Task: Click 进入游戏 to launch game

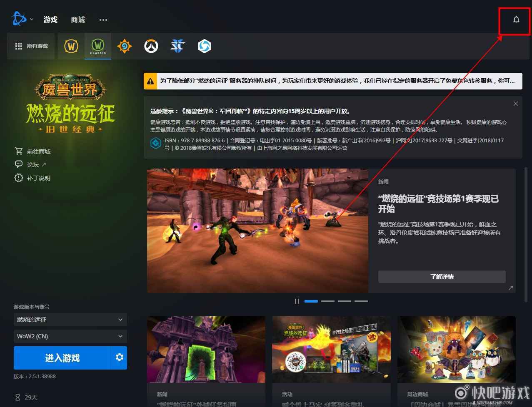Action: click(x=62, y=358)
